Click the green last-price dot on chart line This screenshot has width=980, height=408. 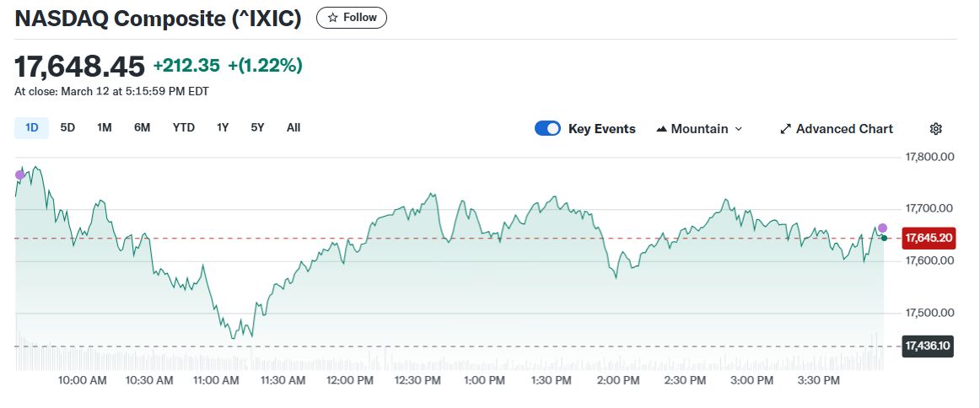point(884,238)
